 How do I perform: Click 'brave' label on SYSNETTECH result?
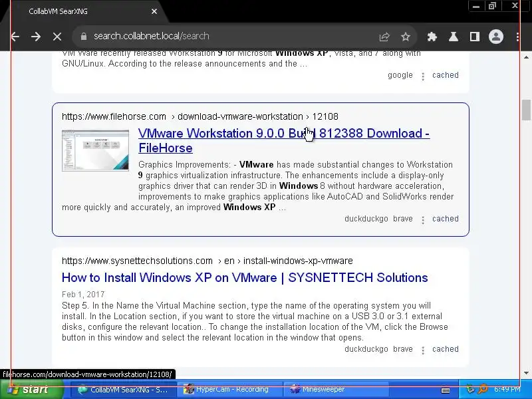[x=403, y=348]
